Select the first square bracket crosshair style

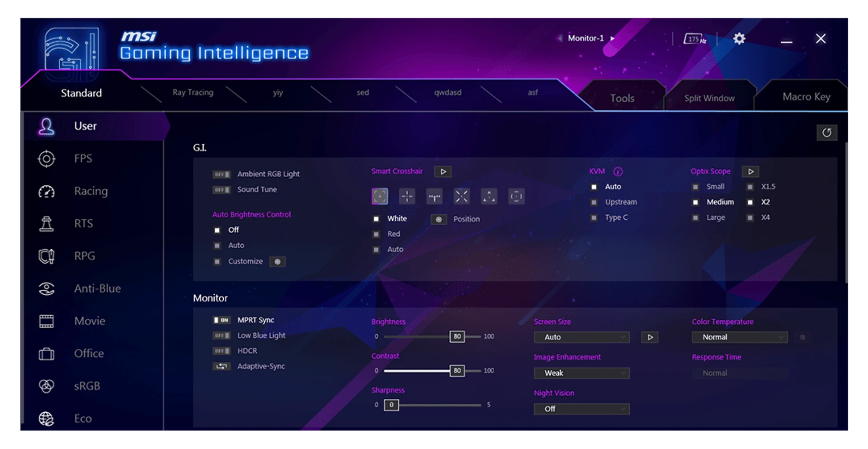coord(380,197)
